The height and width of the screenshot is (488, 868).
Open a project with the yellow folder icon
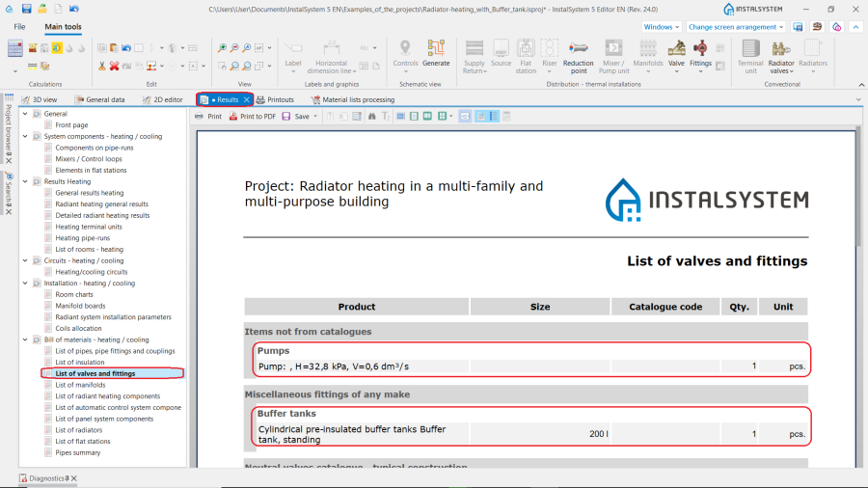(42, 9)
